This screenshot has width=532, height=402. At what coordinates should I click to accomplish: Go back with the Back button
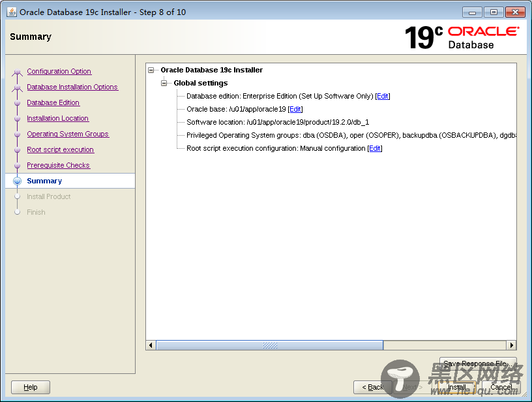372,387
